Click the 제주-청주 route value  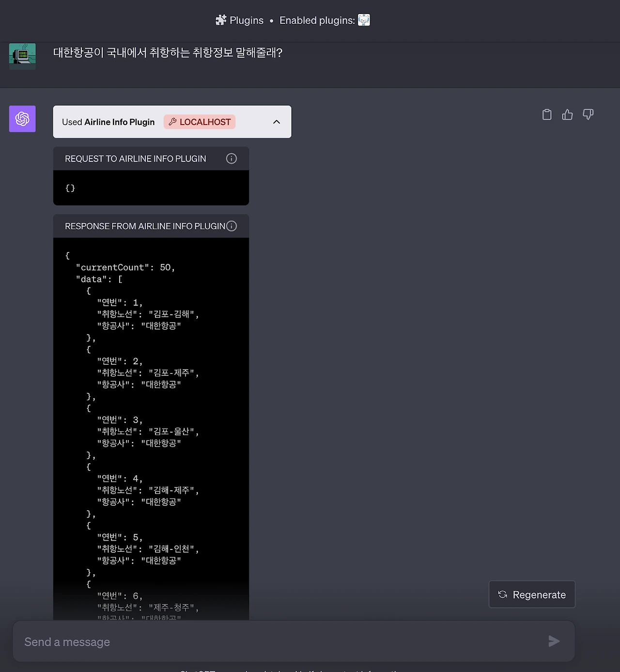(171, 608)
